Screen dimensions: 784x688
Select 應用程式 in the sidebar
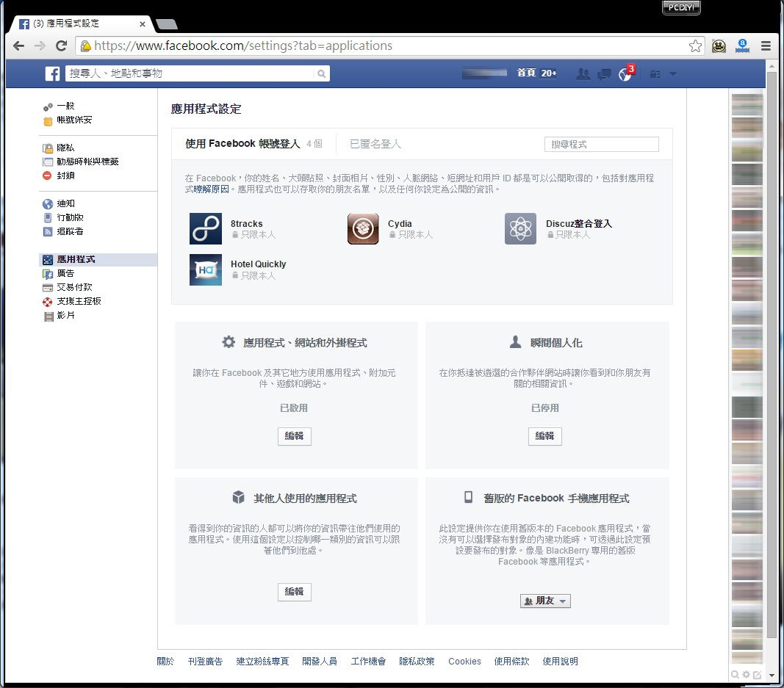98,260
